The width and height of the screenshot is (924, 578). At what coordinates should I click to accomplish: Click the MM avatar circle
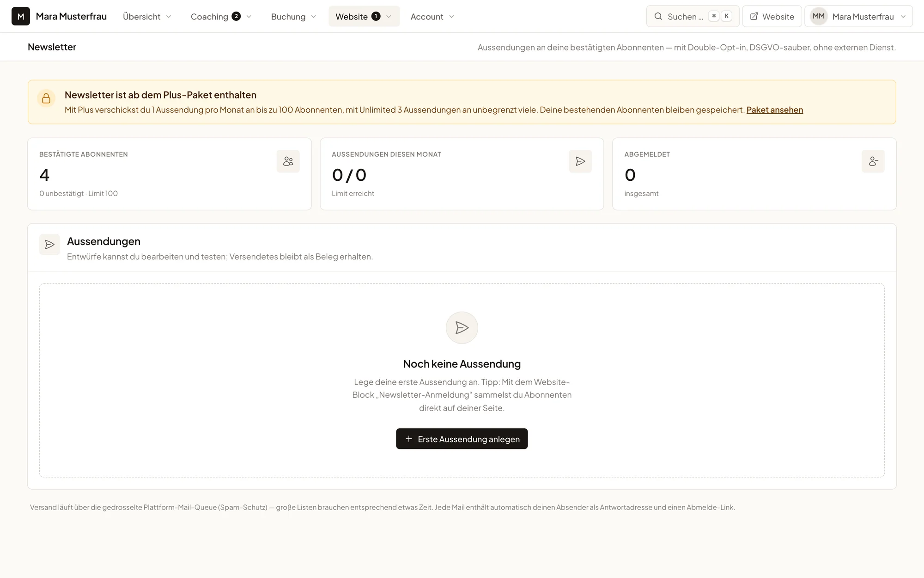[819, 16]
